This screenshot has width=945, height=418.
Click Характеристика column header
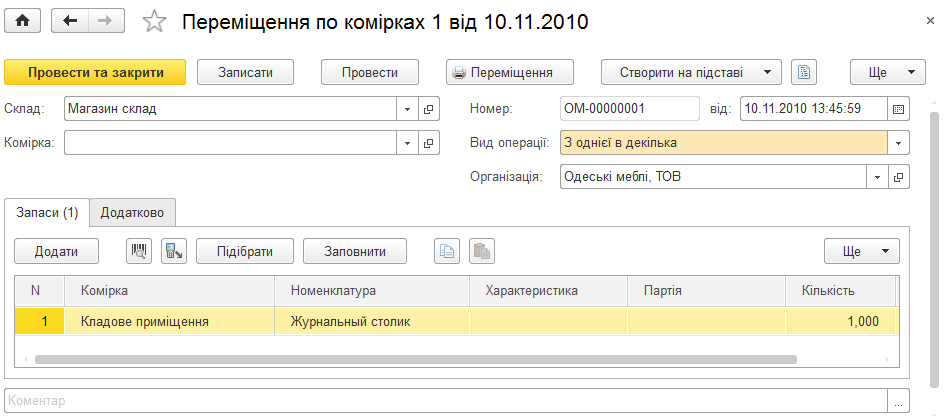tap(548, 291)
